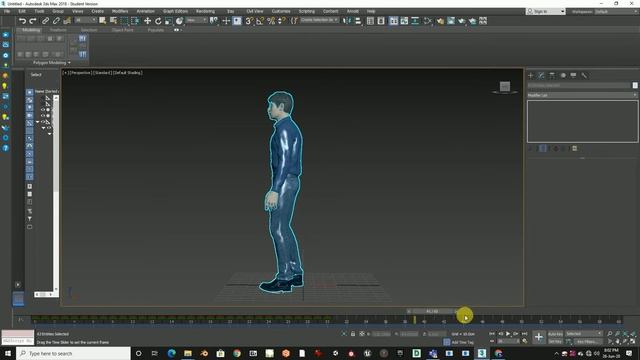Click the Redo arrow icon
640x360 pixels.
(x=33, y=21)
